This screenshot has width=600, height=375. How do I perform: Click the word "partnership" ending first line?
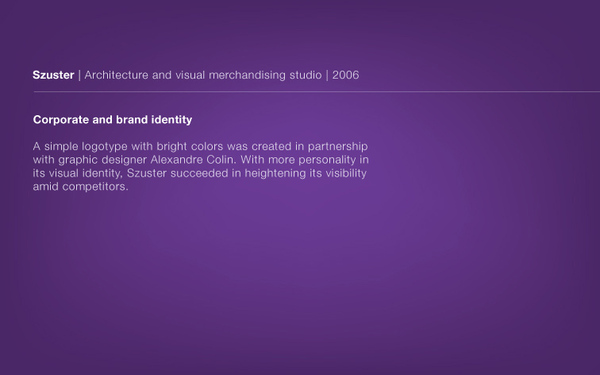(338, 147)
